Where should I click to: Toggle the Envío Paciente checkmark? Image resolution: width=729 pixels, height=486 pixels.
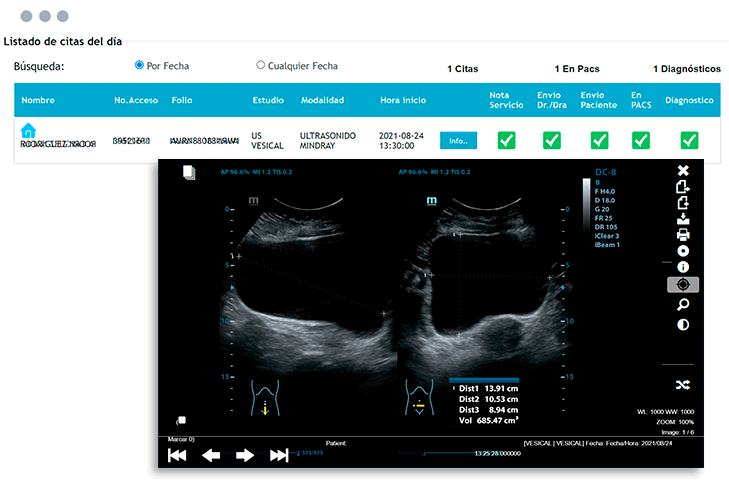tap(599, 140)
